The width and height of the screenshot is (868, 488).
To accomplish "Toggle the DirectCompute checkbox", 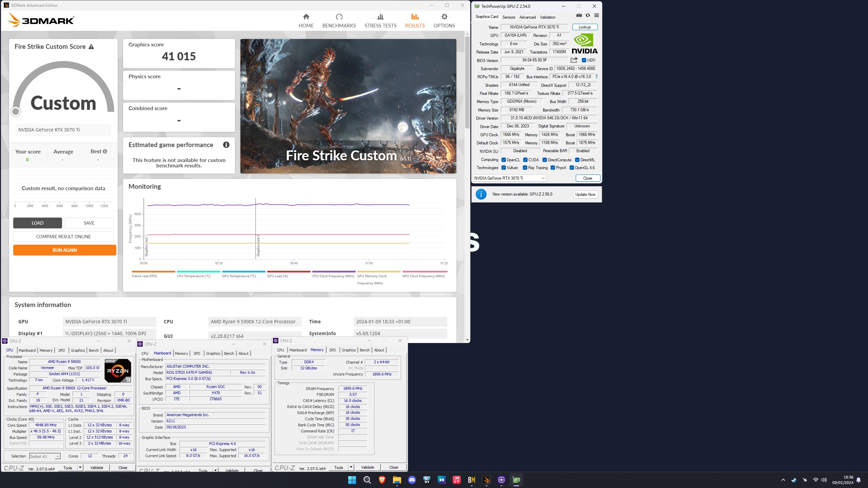I will point(545,160).
